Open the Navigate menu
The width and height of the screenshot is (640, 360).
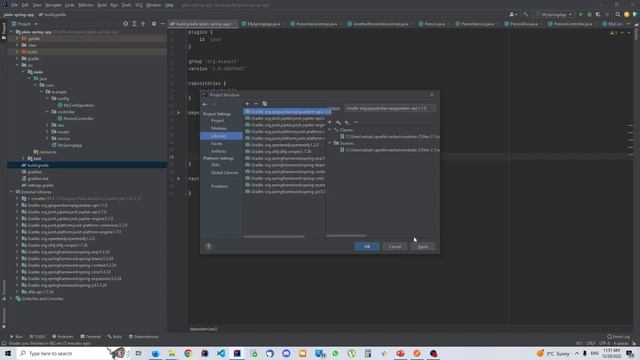[53, 5]
